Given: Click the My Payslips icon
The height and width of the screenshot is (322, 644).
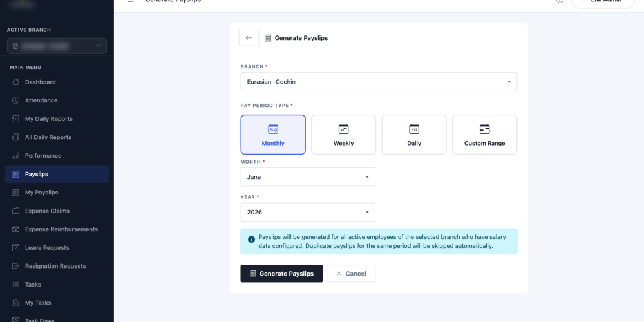Looking at the screenshot, I should [15, 192].
